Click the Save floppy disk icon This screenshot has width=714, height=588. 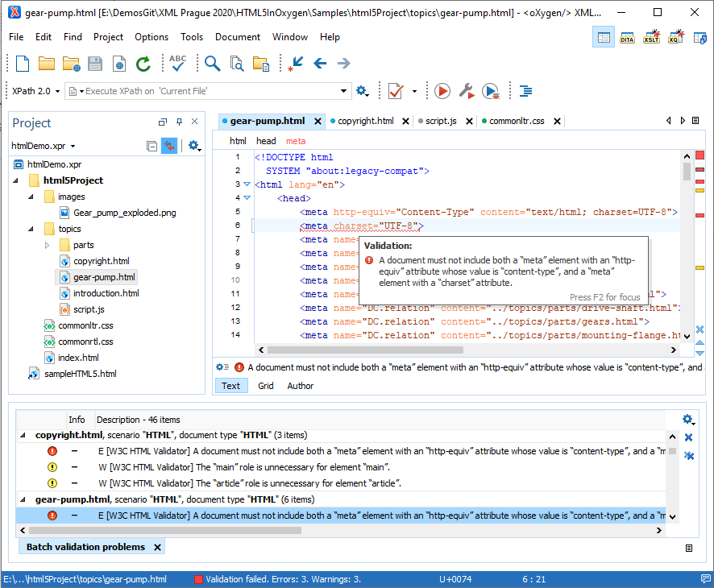95,64
